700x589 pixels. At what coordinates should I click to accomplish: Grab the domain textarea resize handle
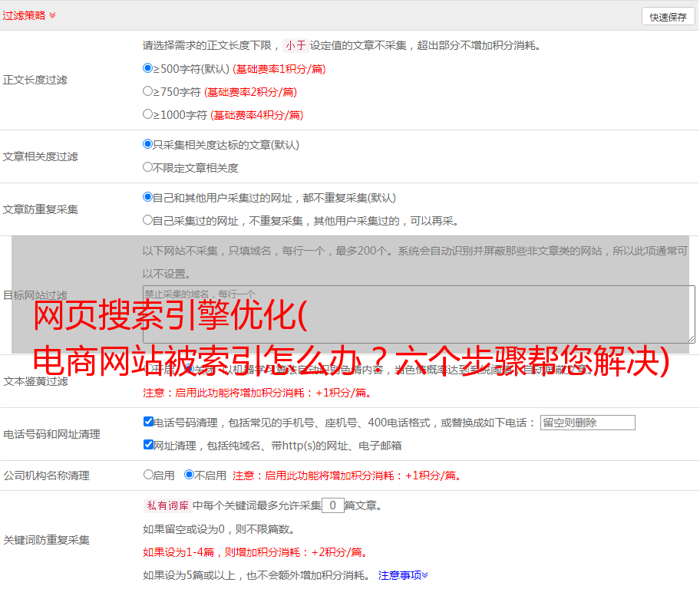691,338
